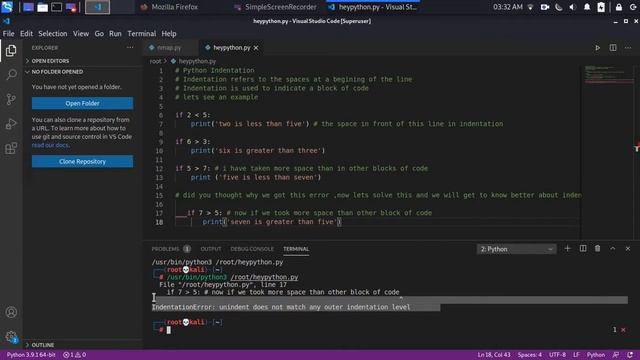This screenshot has width=640, height=360.
Task: Click the 03:32 AM clock
Action: [507, 7]
